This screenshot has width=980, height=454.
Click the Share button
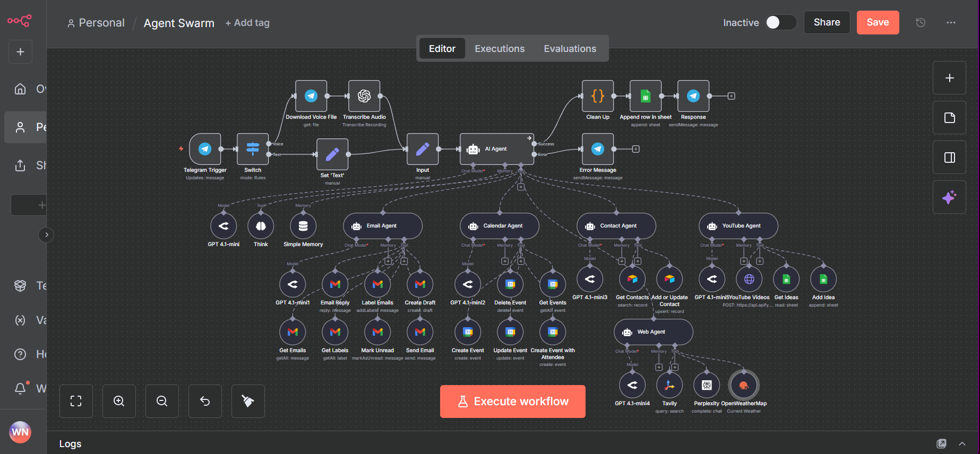[827, 22]
